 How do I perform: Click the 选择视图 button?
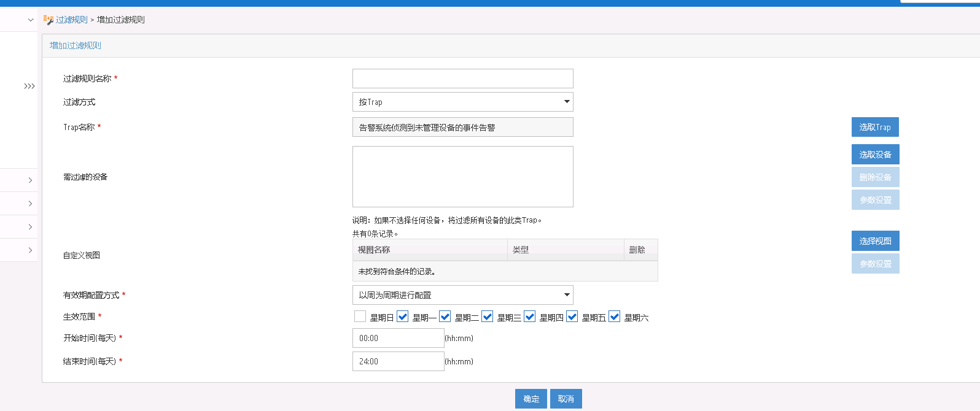[x=875, y=241]
